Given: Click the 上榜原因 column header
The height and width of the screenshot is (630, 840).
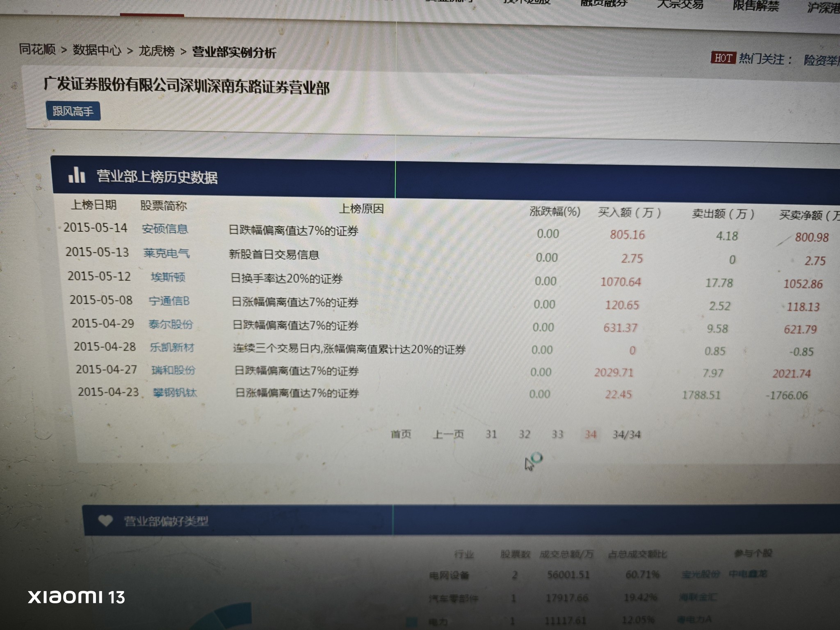Looking at the screenshot, I should click(361, 209).
